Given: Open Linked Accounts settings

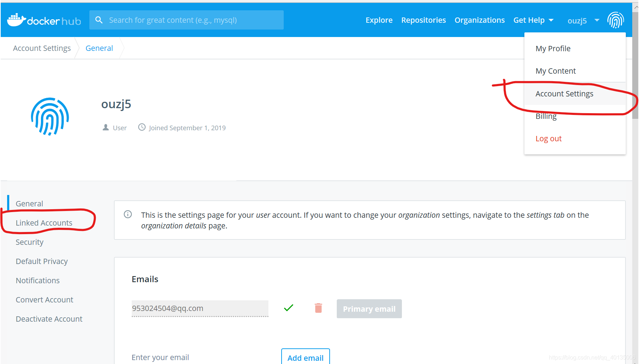Looking at the screenshot, I should [x=44, y=223].
